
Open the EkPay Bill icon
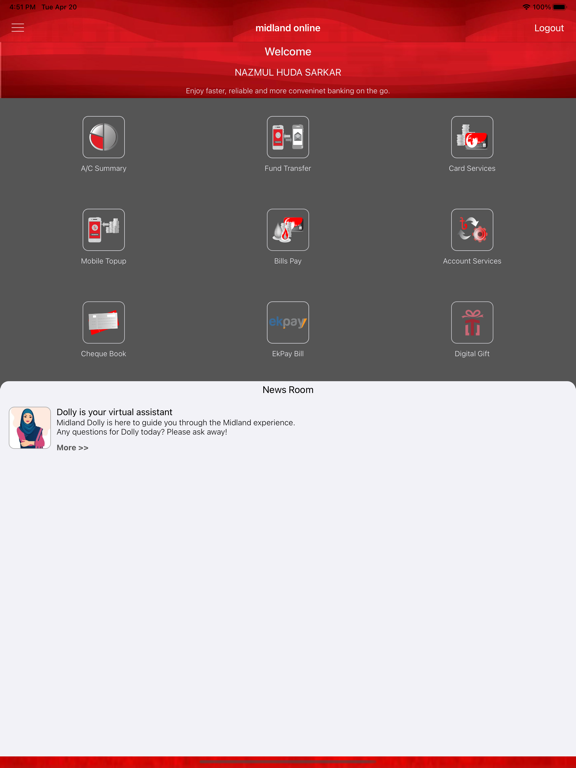[x=288, y=322]
